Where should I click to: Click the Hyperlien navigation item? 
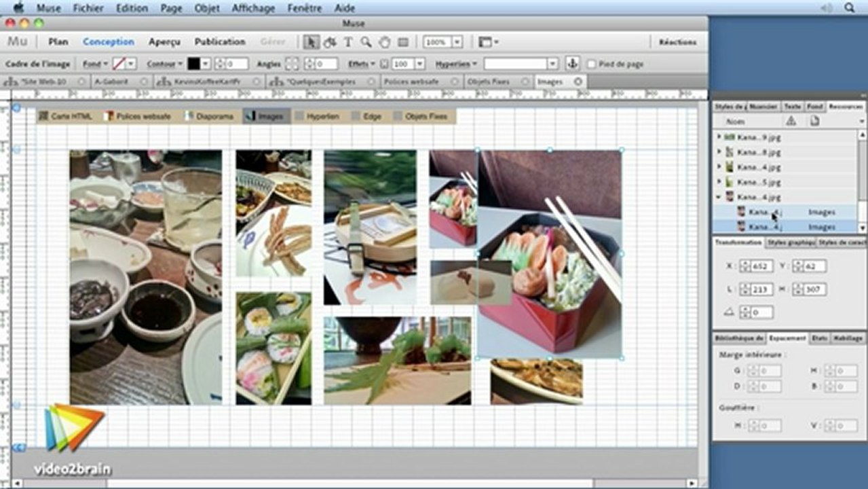pos(317,117)
